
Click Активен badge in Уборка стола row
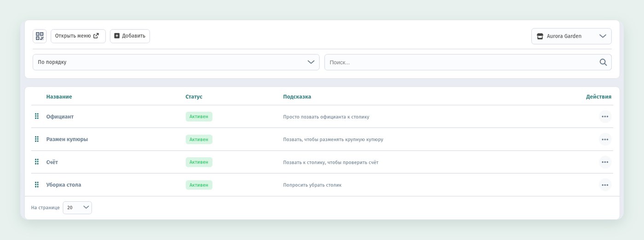[199, 185]
